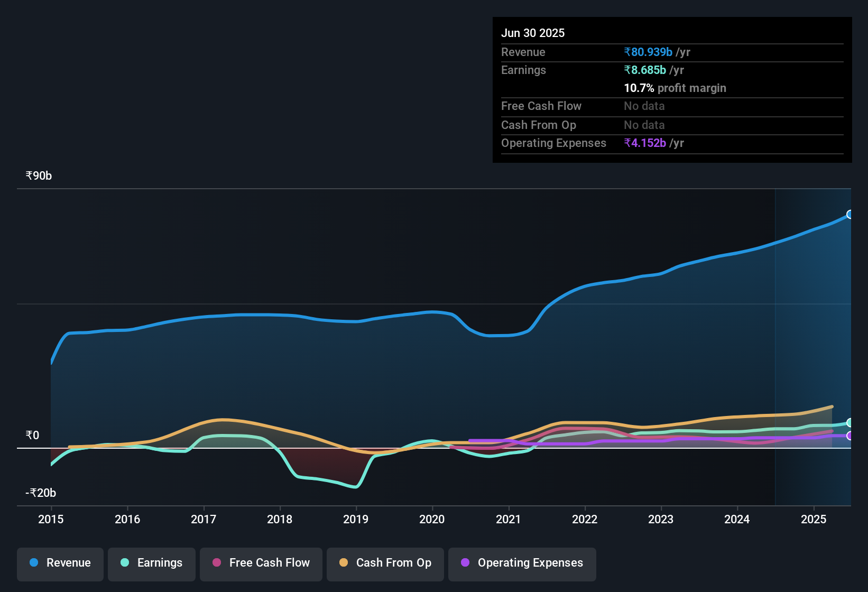Viewport: 868px width, 592px height.
Task: Click the ₹8.685b earnings value in tooltip
Action: (645, 70)
